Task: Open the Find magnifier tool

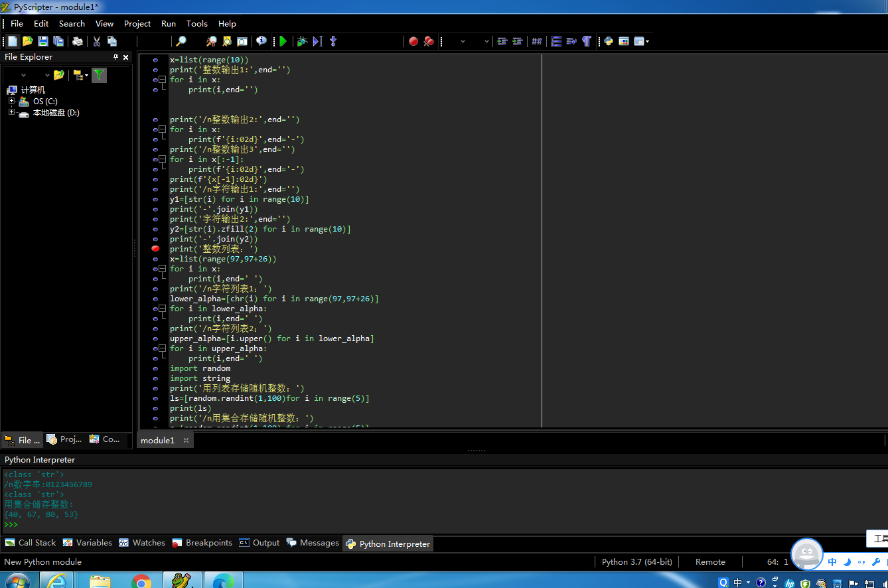Action: (181, 41)
